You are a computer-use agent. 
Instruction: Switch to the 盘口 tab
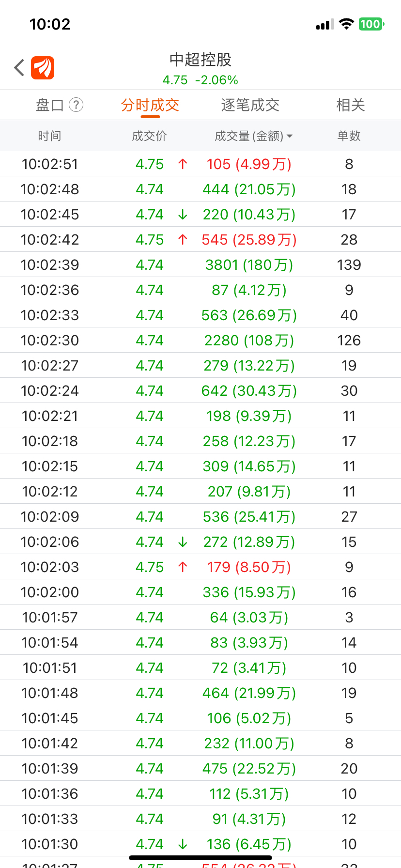[x=50, y=105]
